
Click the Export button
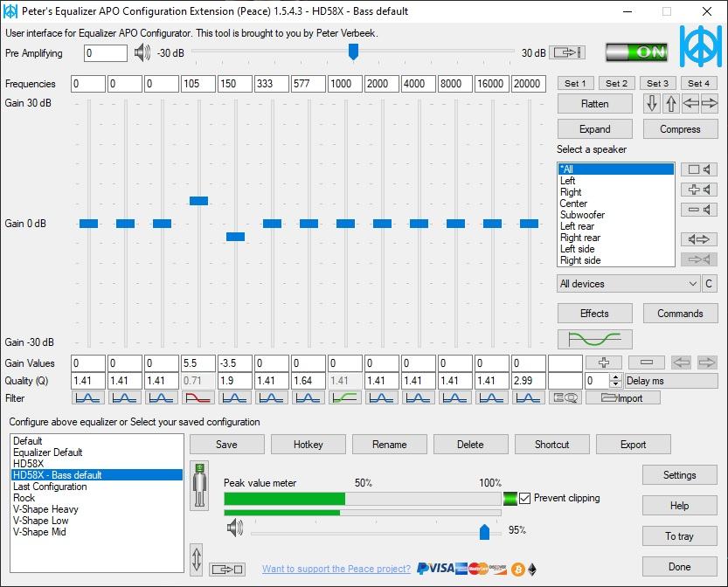(x=634, y=444)
